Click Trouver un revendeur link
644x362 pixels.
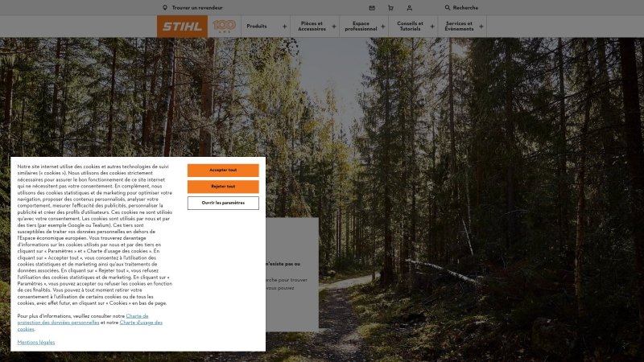tap(197, 8)
